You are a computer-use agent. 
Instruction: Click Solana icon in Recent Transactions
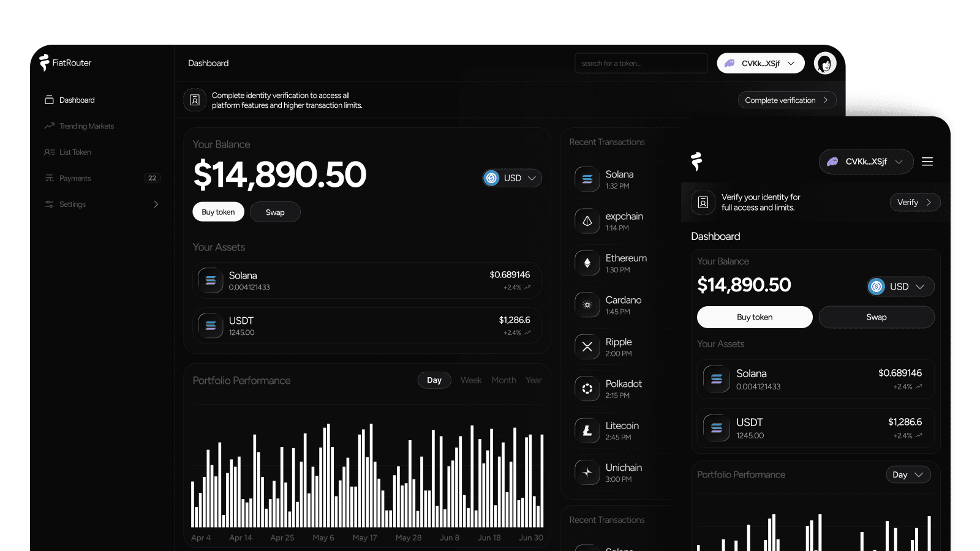(587, 179)
